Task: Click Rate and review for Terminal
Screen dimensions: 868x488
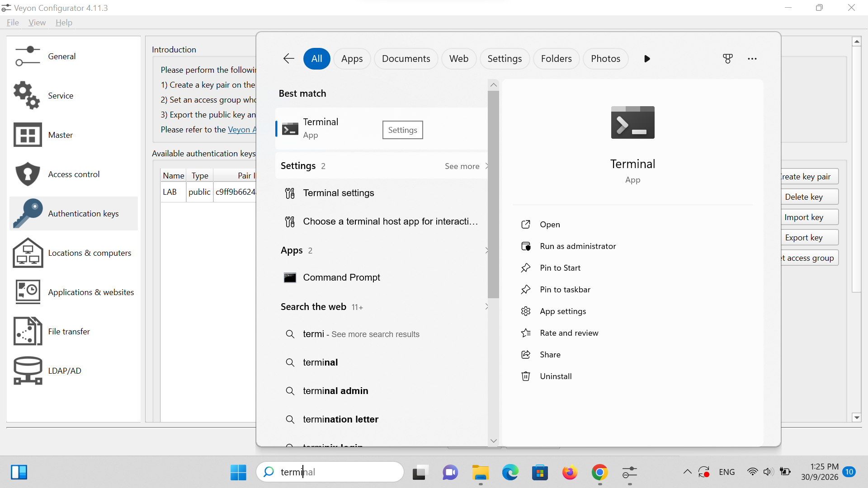Action: [x=633, y=333]
